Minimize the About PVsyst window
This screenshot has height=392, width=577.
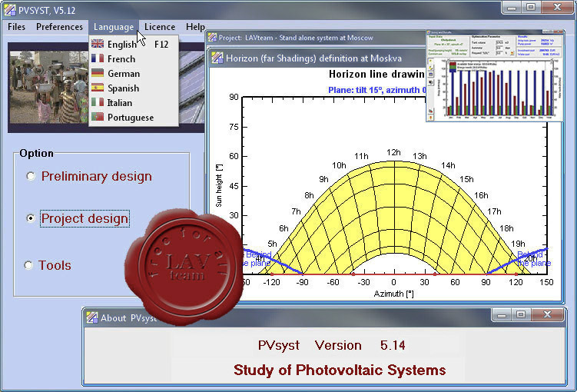click(x=501, y=315)
